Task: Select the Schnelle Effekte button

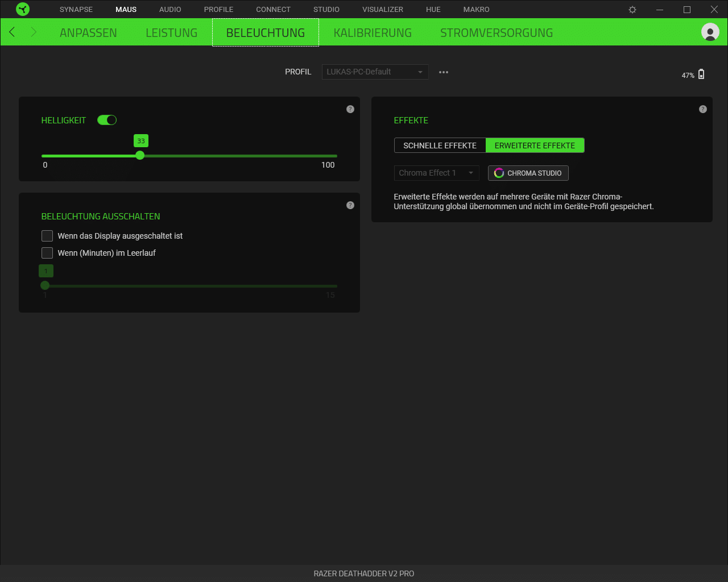Action: click(x=440, y=145)
